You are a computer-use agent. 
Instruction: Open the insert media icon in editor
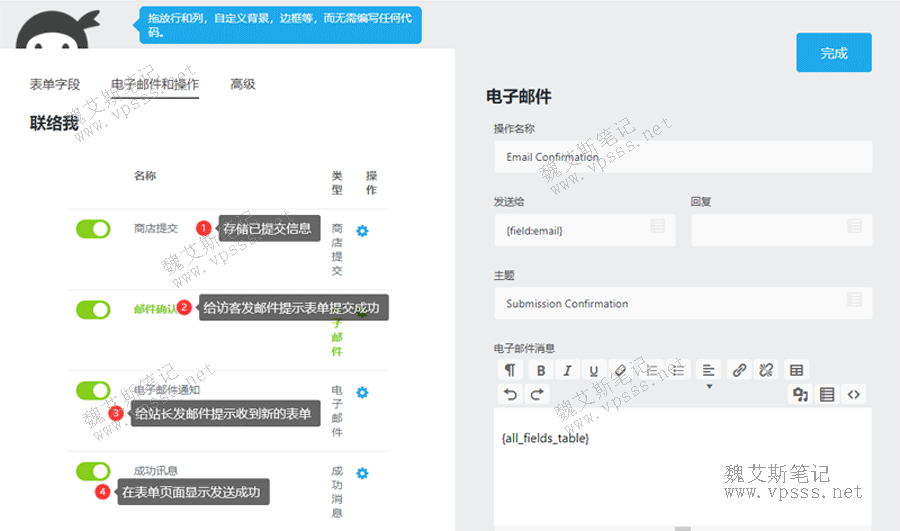(x=800, y=394)
